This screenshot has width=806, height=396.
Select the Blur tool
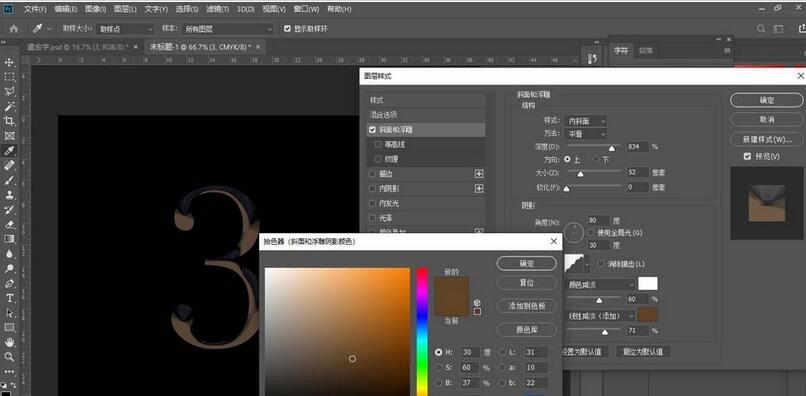(9, 254)
